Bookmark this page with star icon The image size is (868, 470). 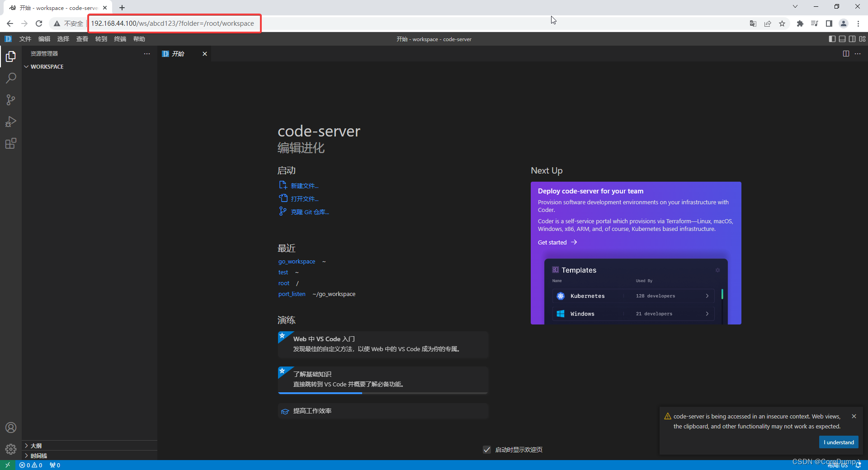782,23
